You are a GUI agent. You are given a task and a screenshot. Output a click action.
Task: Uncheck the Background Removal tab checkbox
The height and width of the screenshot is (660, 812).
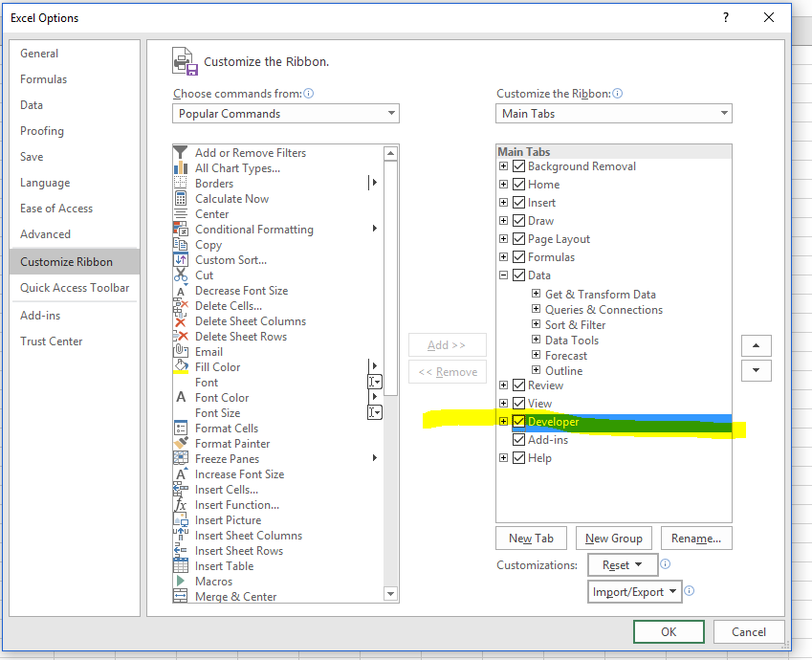pos(519,166)
